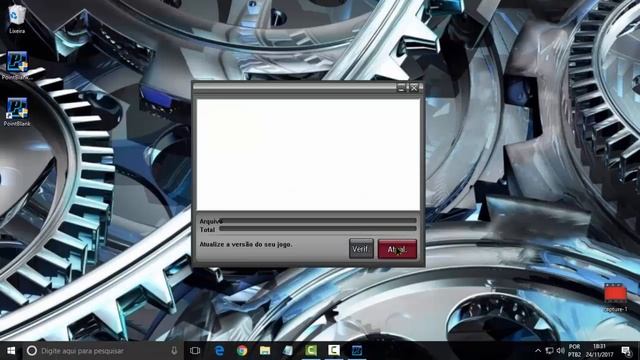Select the lower PointBlank desktop shortcut

(17, 112)
